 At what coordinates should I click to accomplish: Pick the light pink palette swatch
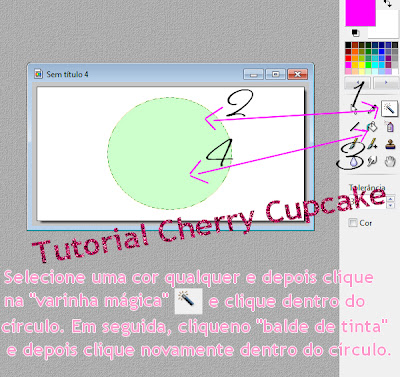point(348,71)
